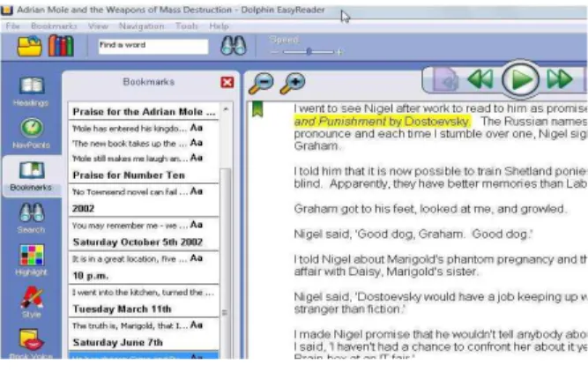588x372 pixels.
Task: Open the bookshelf library icon
Action: tap(61, 46)
